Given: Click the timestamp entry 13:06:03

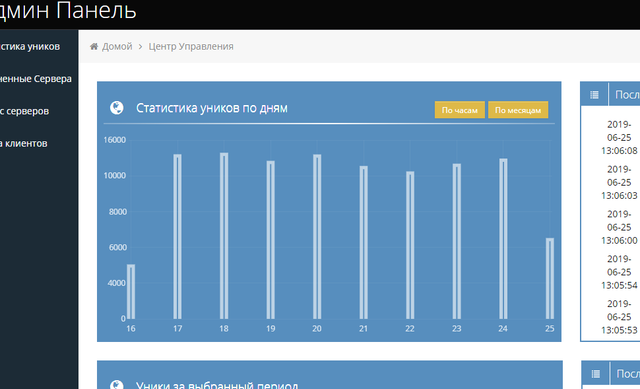Looking at the screenshot, I should 619,182.
